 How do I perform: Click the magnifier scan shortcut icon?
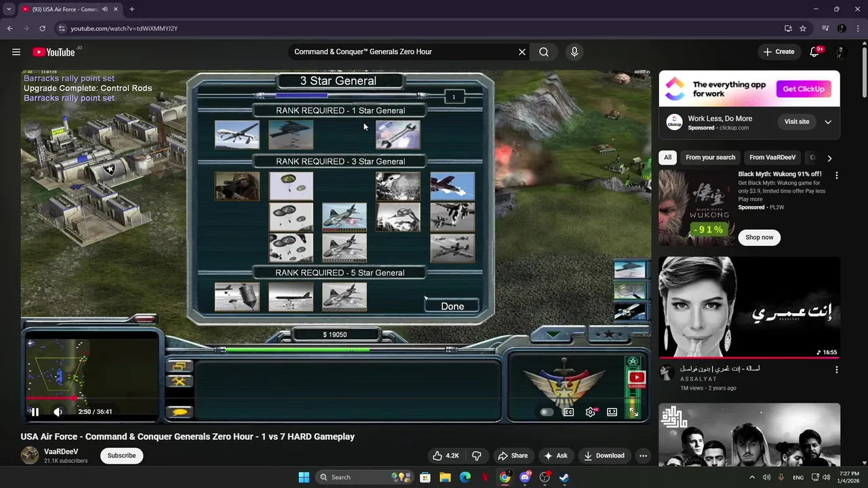tap(630, 291)
